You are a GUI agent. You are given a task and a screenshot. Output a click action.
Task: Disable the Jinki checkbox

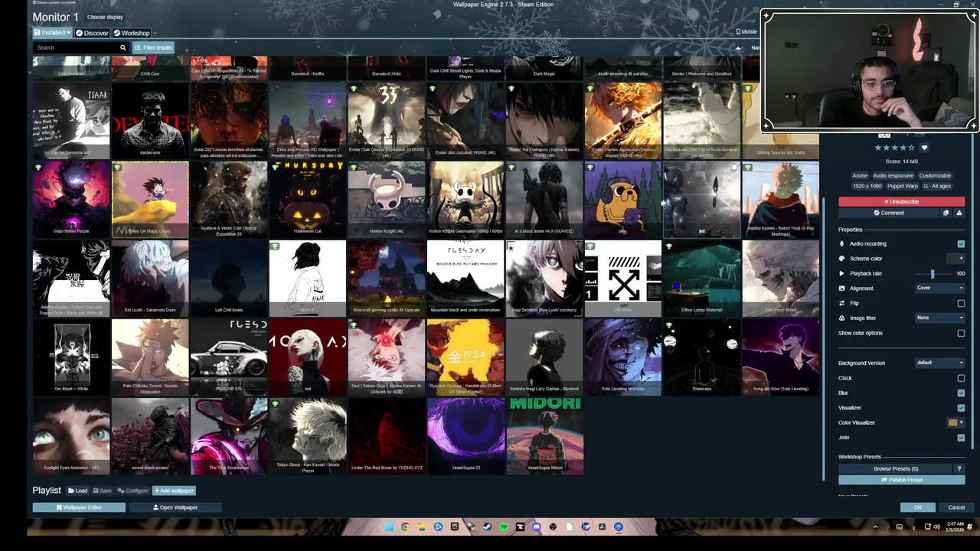pyautogui.click(x=961, y=438)
